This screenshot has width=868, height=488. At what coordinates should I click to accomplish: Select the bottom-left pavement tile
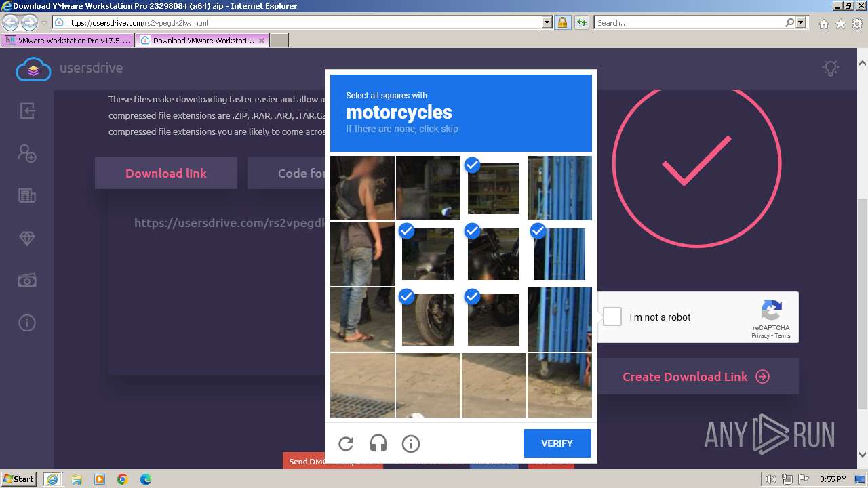(x=362, y=385)
